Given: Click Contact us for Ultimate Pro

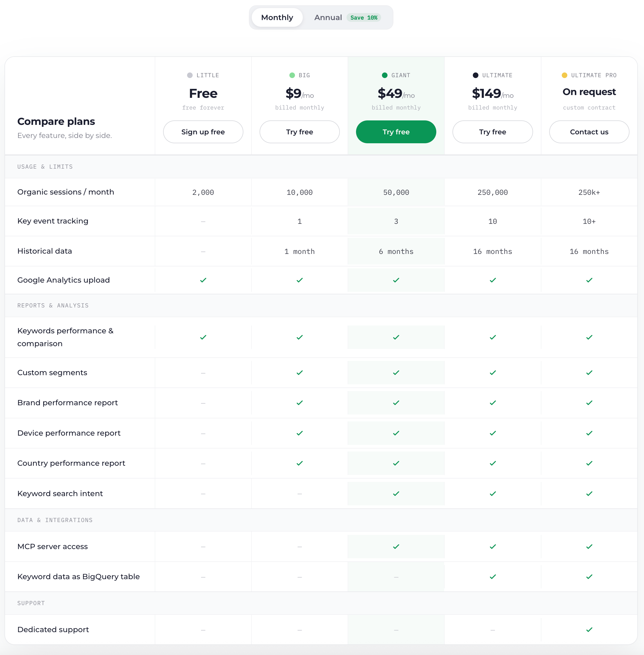Looking at the screenshot, I should pyautogui.click(x=589, y=132).
